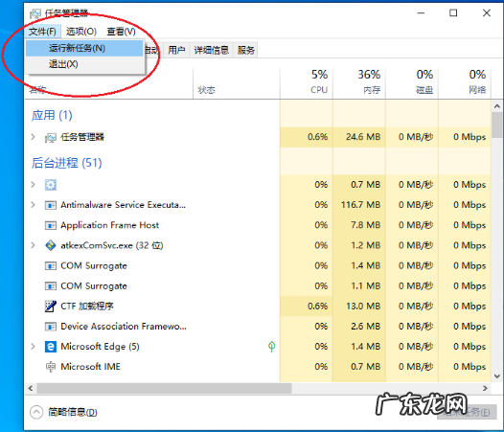The height and width of the screenshot is (432, 504).
Task: Click the 116.7 MB memory value
Action: point(360,205)
